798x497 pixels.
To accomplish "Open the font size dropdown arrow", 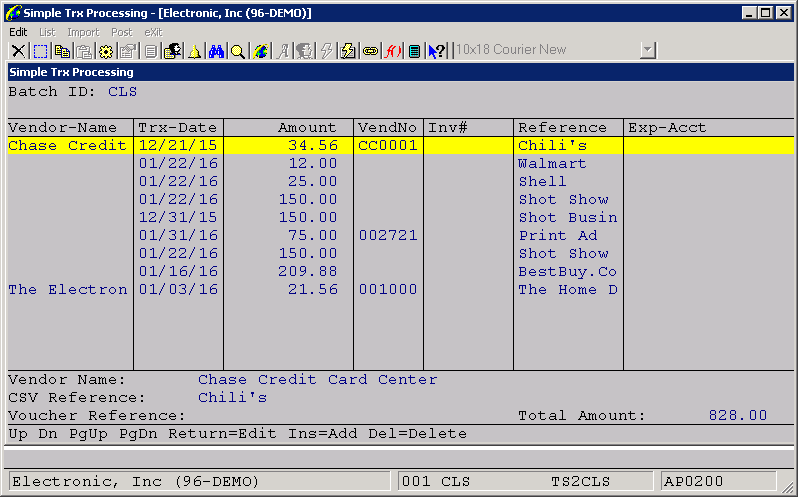I will click(x=648, y=50).
